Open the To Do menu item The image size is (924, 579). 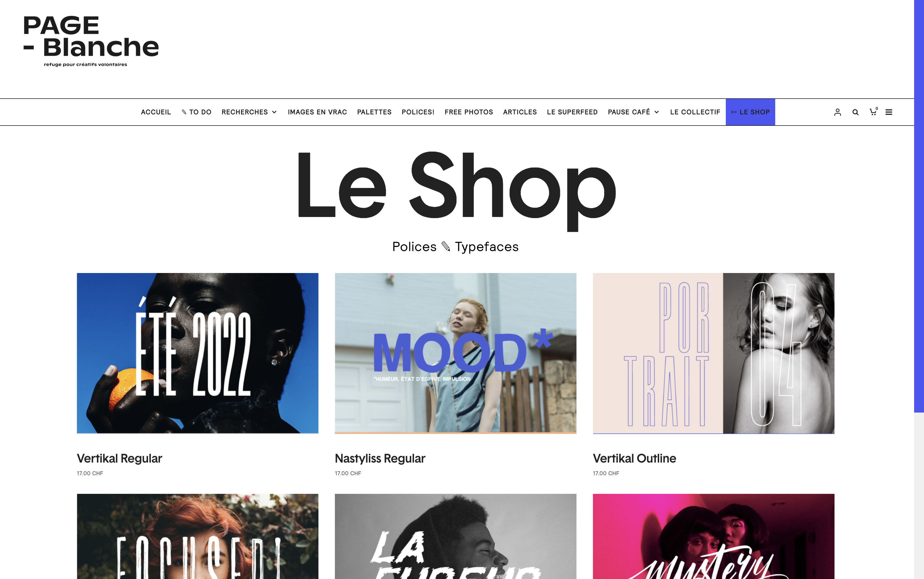coord(196,112)
